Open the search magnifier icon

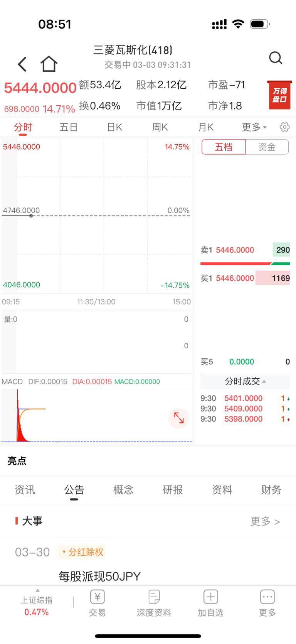pos(276,58)
